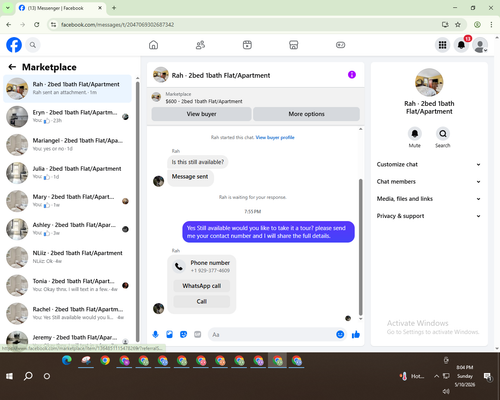The image size is (500, 400).
Task: Open the Rachel conversation
Action: point(67,313)
